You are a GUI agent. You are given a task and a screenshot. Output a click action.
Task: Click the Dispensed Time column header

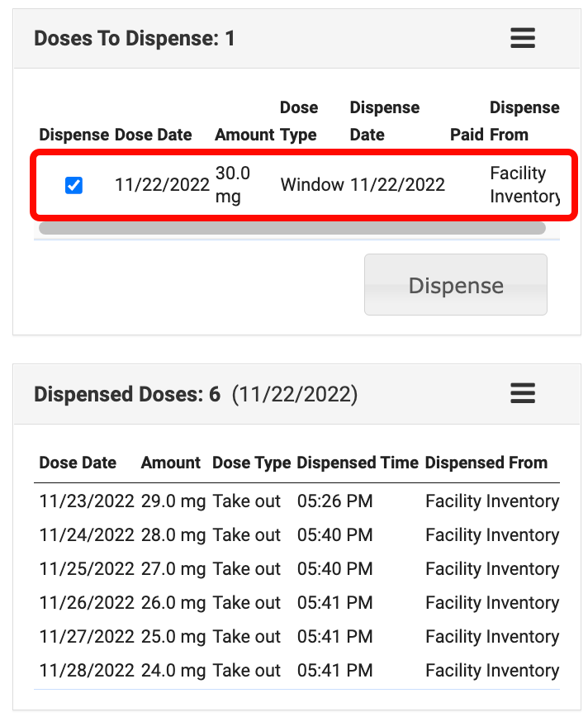[x=358, y=463]
